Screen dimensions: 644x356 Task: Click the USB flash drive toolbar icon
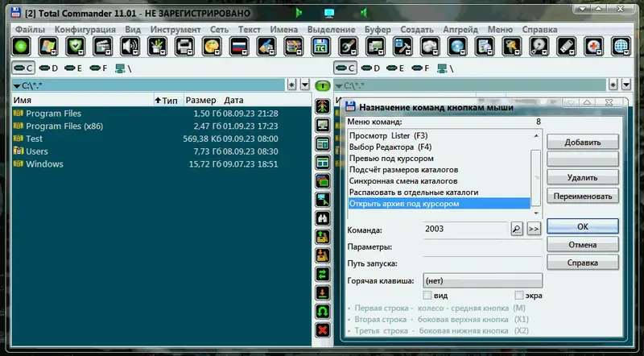pos(567,47)
